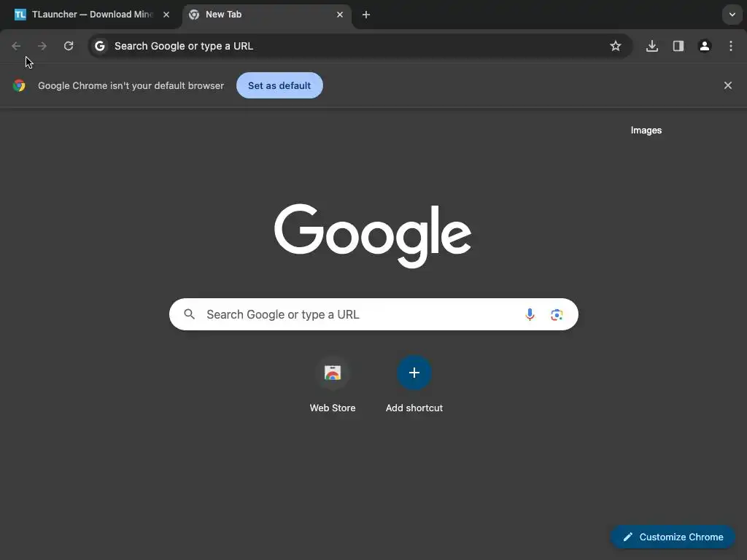
Task: Click the "Google Chrome isn't your default browser" text
Action: 131,86
